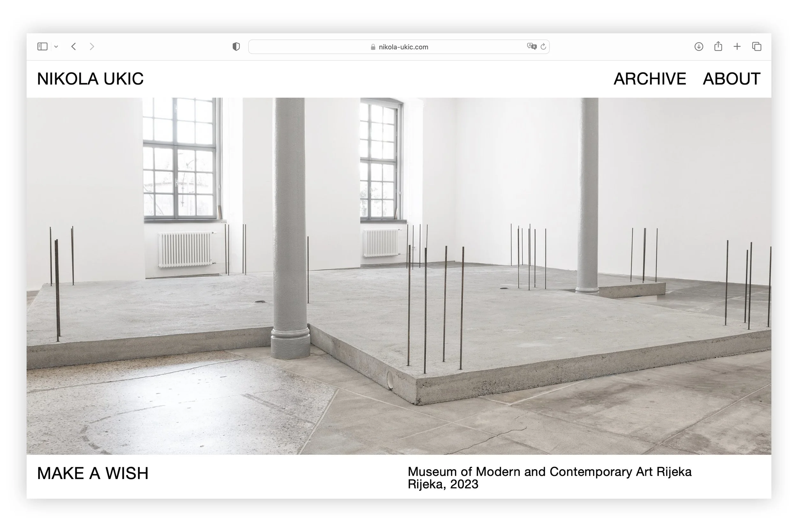Open the ABOUT menu item
The height and width of the screenshot is (532, 798).
(732, 79)
